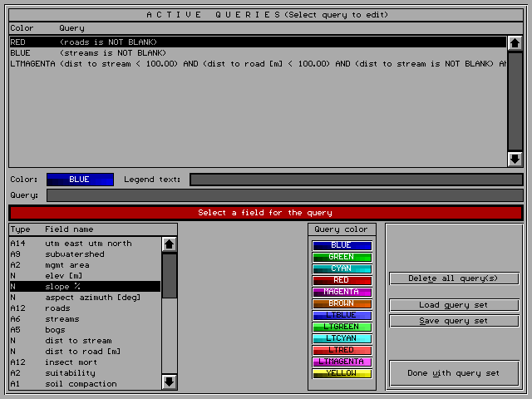This screenshot has width=532, height=399.
Task: Click down arrow of field list scrollbar
Action: pos(169,382)
